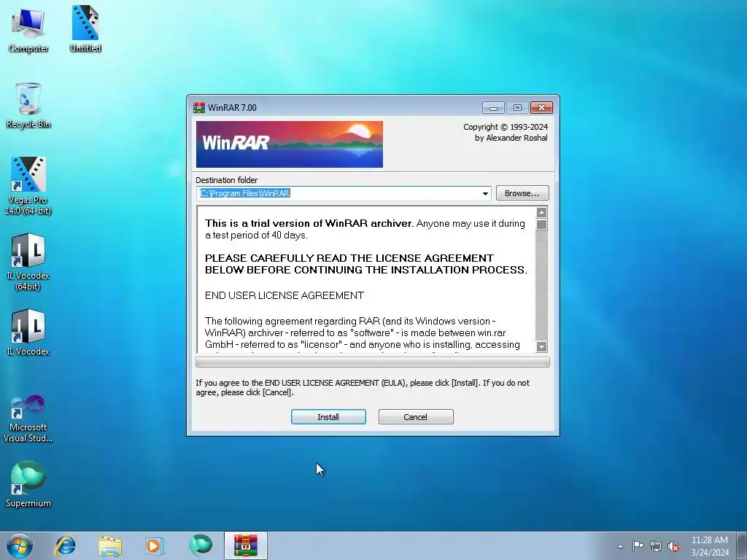Select the Supermium desktop shortcut

tap(28, 484)
